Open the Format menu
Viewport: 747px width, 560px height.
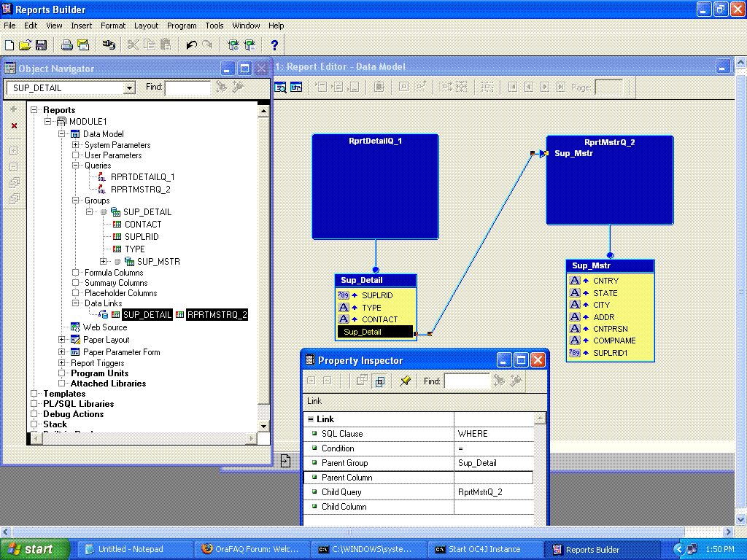113,26
